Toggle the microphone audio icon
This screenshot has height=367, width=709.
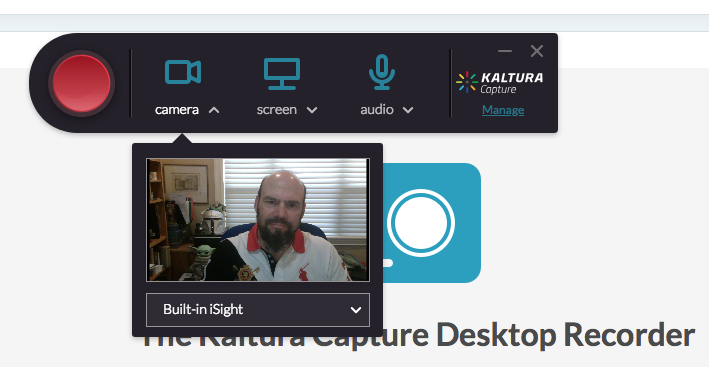(x=382, y=72)
